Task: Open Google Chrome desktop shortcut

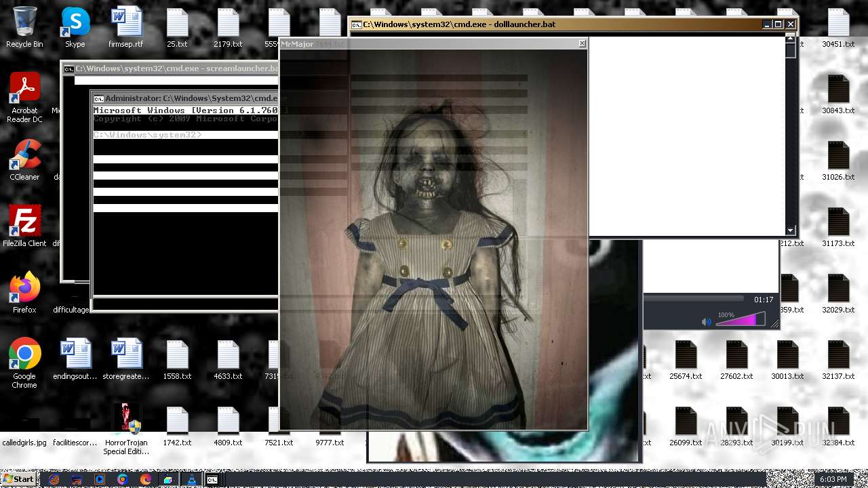Action: 24,363
